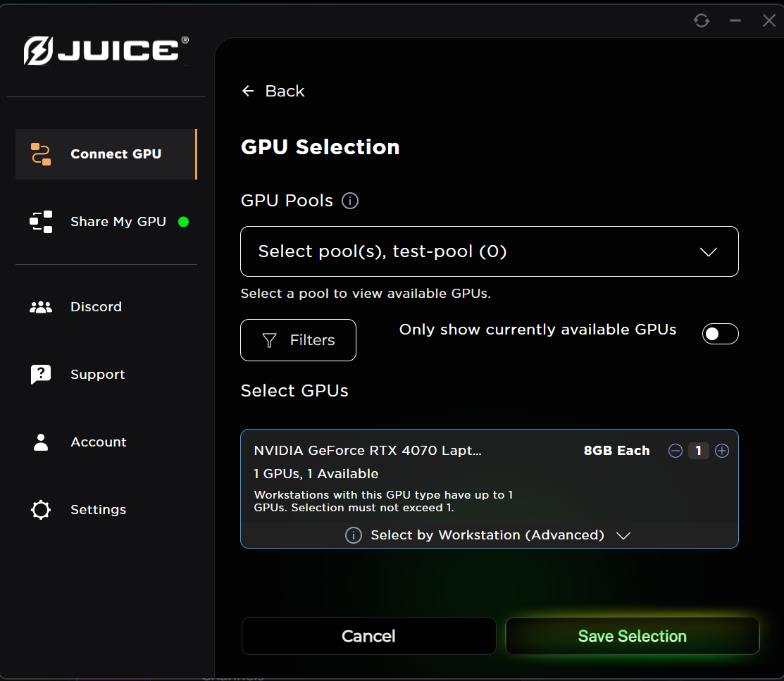Click 'Select a pool to view available GPUs.' text

coord(366,294)
